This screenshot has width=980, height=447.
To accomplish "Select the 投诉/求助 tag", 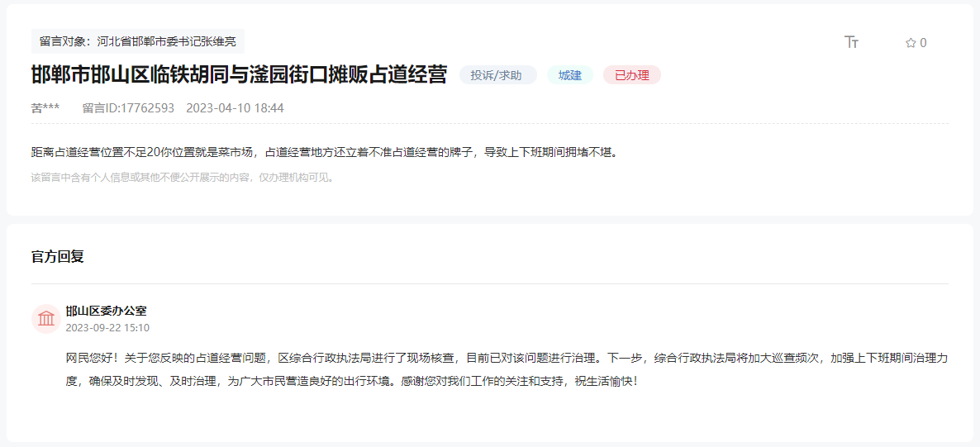I will (x=498, y=76).
